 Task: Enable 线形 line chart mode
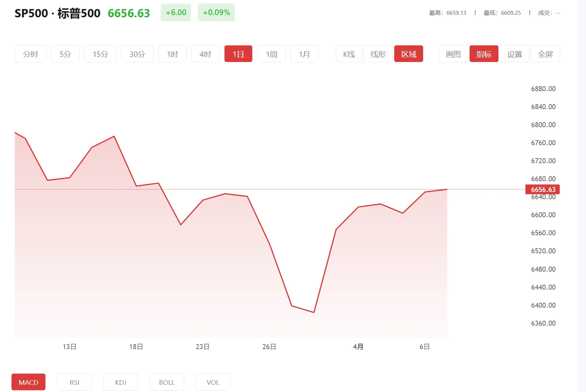378,53
